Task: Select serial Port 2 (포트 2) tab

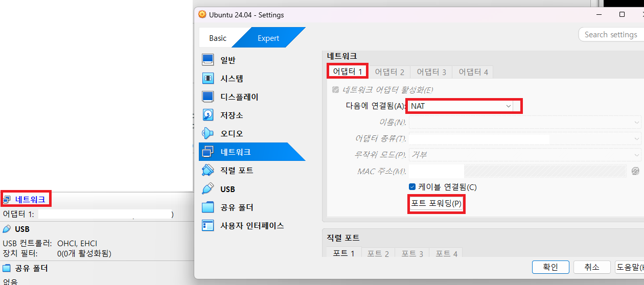Action: point(378,253)
